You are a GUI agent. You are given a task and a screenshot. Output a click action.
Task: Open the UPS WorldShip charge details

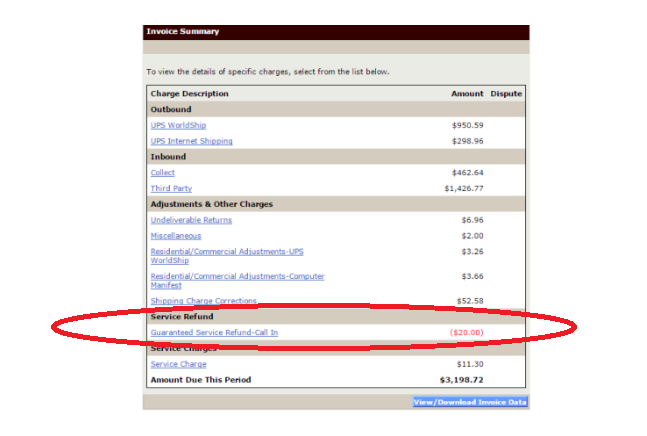[178, 125]
